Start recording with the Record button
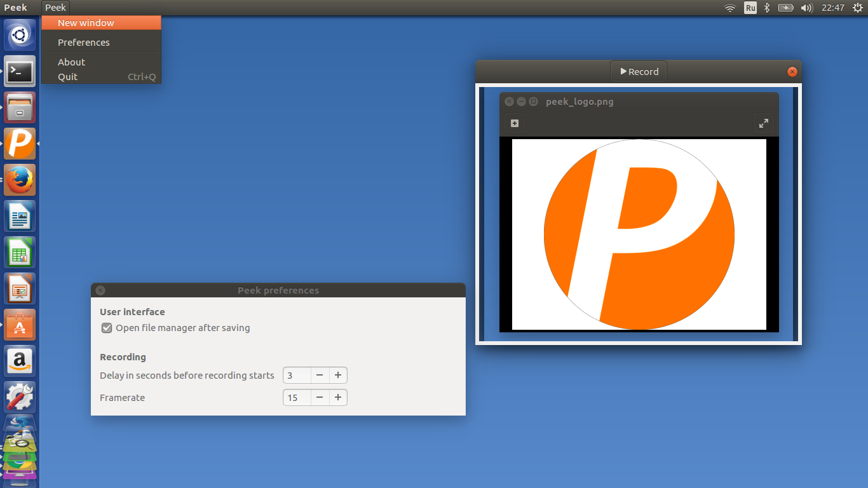 [x=639, y=71]
